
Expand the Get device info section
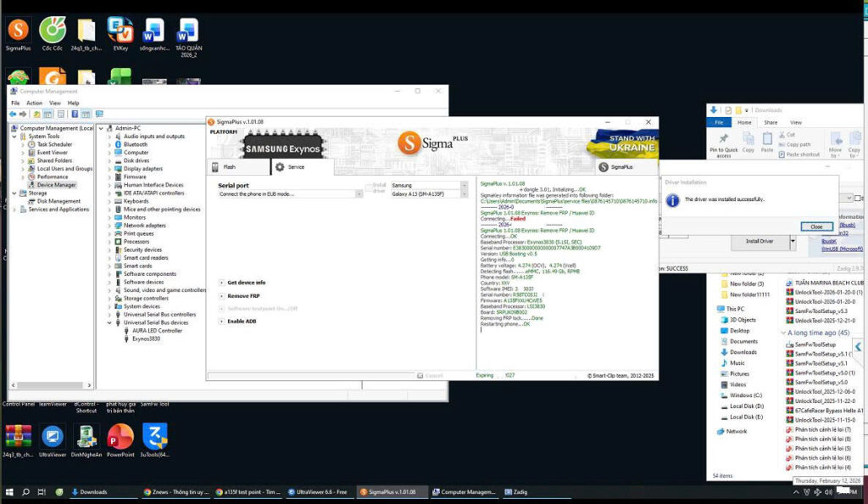(x=246, y=283)
